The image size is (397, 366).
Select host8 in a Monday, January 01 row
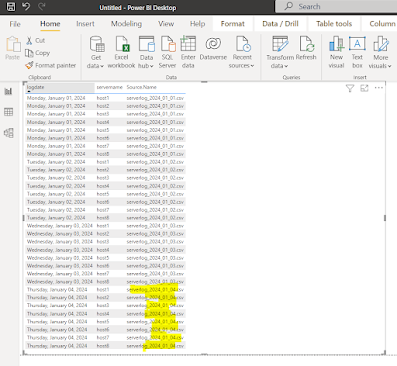[x=103, y=154]
